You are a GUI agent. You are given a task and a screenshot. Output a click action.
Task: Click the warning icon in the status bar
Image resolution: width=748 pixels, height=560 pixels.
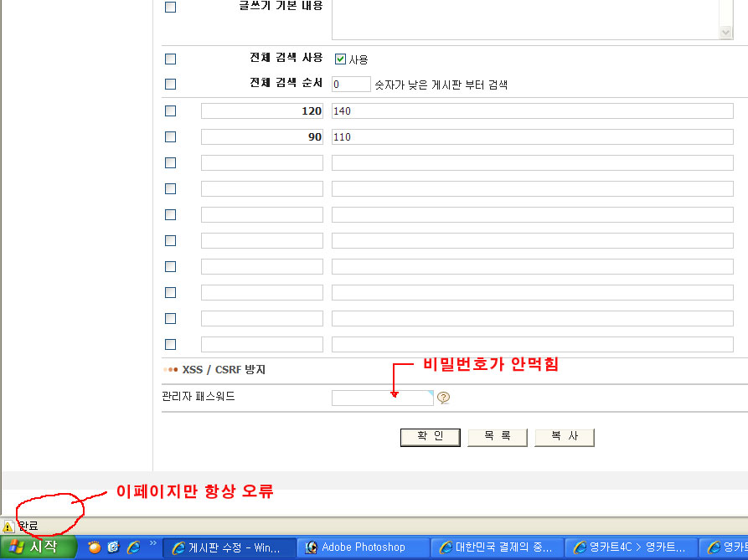[x=8, y=527]
